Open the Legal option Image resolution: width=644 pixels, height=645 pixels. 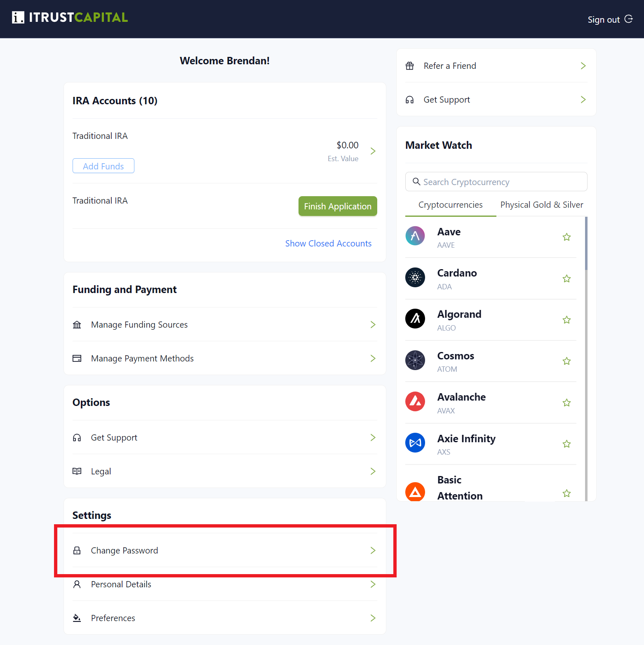point(225,471)
